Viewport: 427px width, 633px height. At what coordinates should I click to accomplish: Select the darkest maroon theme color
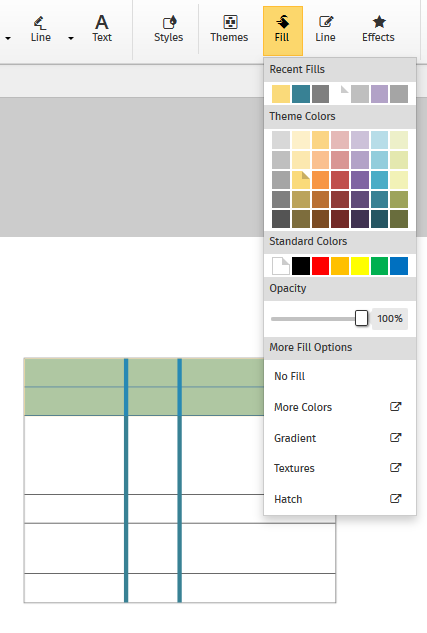click(340, 219)
